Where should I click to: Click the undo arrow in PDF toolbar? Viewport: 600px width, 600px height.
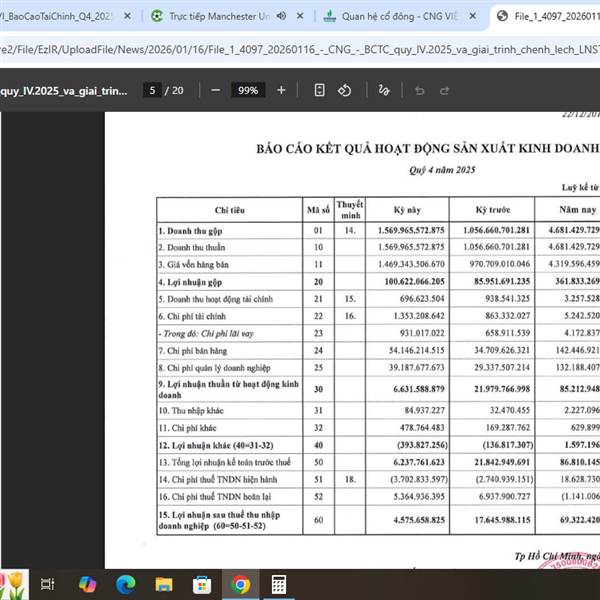(x=420, y=91)
